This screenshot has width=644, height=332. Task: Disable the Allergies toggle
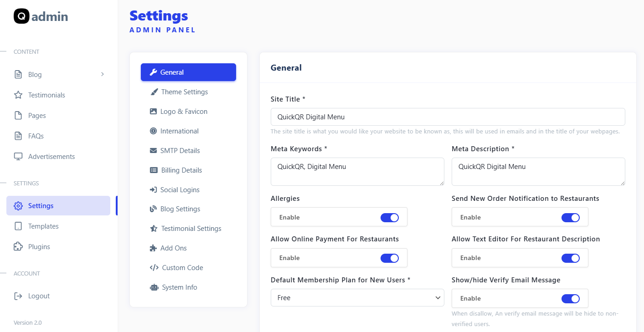coord(390,217)
